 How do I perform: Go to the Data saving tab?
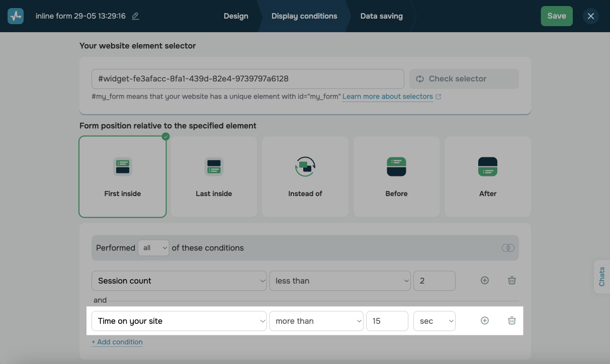(381, 16)
